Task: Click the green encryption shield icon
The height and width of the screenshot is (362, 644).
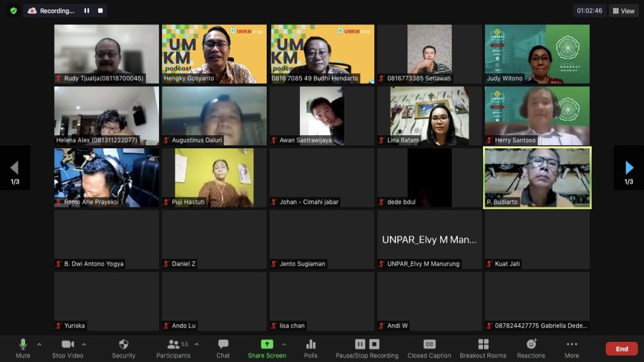Action: click(x=13, y=11)
